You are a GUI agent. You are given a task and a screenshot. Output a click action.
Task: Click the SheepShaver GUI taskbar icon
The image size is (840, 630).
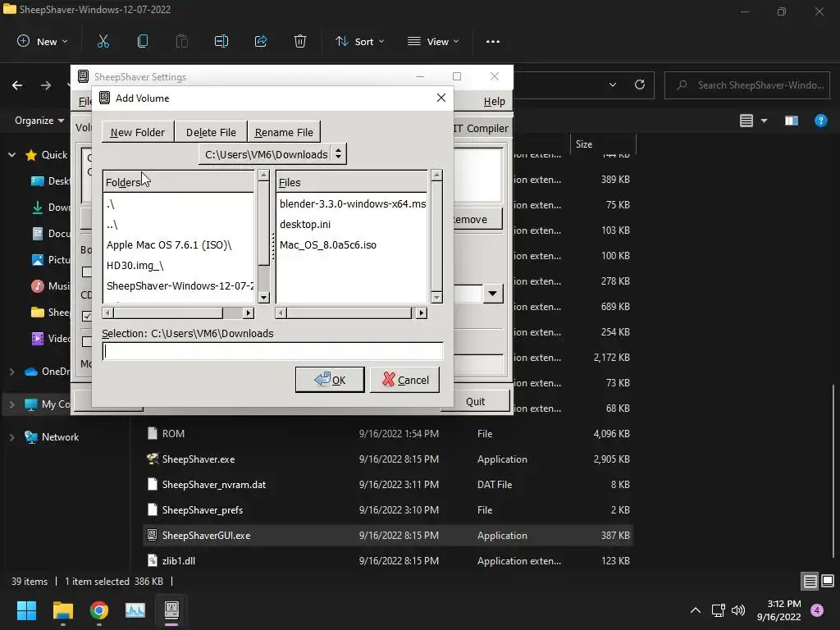pyautogui.click(x=171, y=610)
